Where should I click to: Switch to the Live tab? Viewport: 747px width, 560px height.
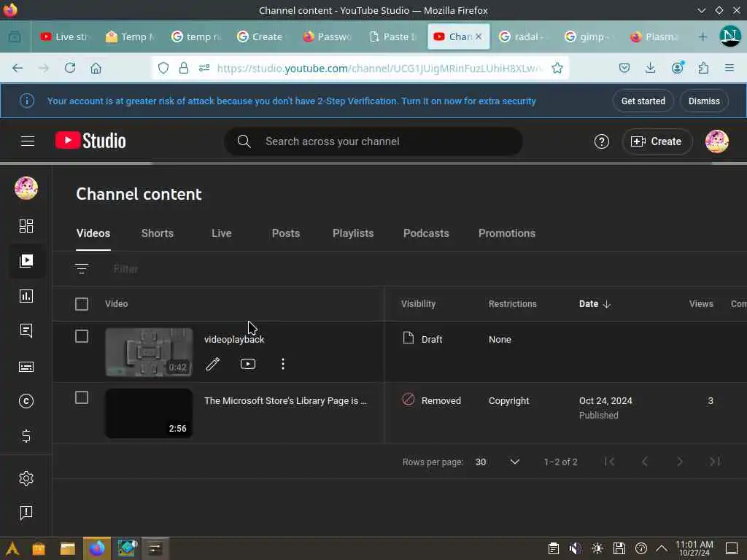[x=222, y=233]
